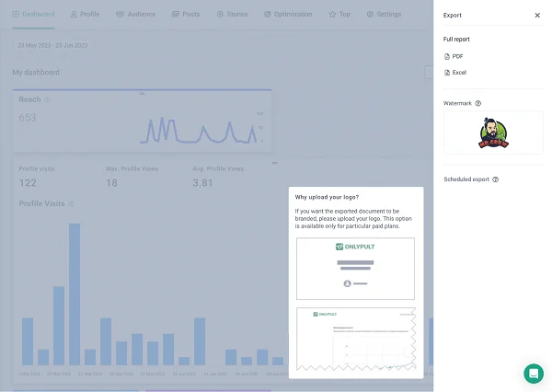This screenshot has height=392, width=552.
Task: Click the watermark logo upload area
Action: click(x=492, y=133)
